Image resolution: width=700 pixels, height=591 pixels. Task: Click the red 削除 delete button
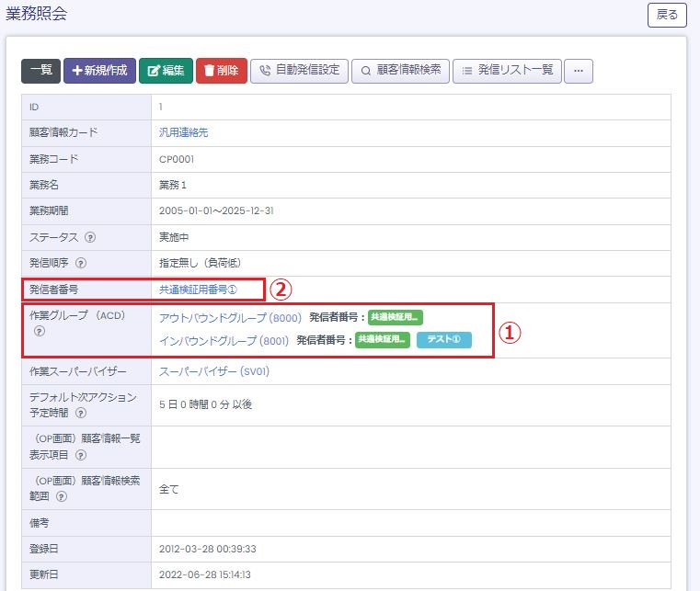pyautogui.click(x=221, y=71)
